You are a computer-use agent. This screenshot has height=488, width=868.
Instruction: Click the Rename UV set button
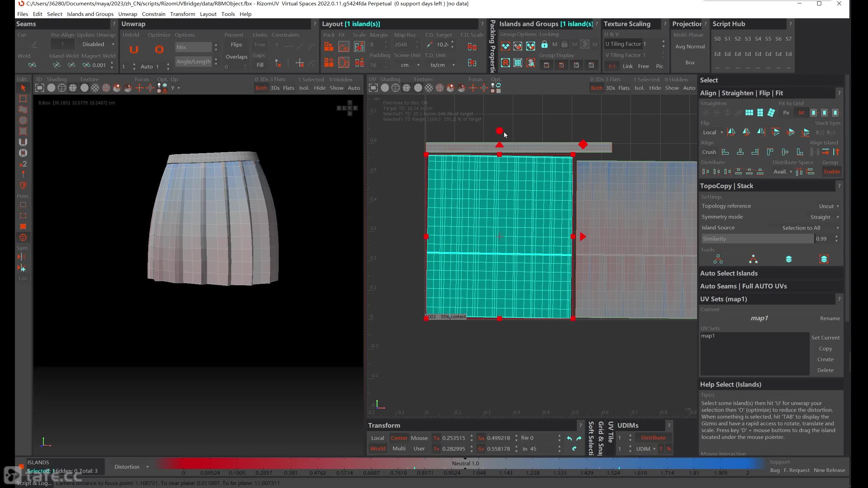tap(830, 318)
